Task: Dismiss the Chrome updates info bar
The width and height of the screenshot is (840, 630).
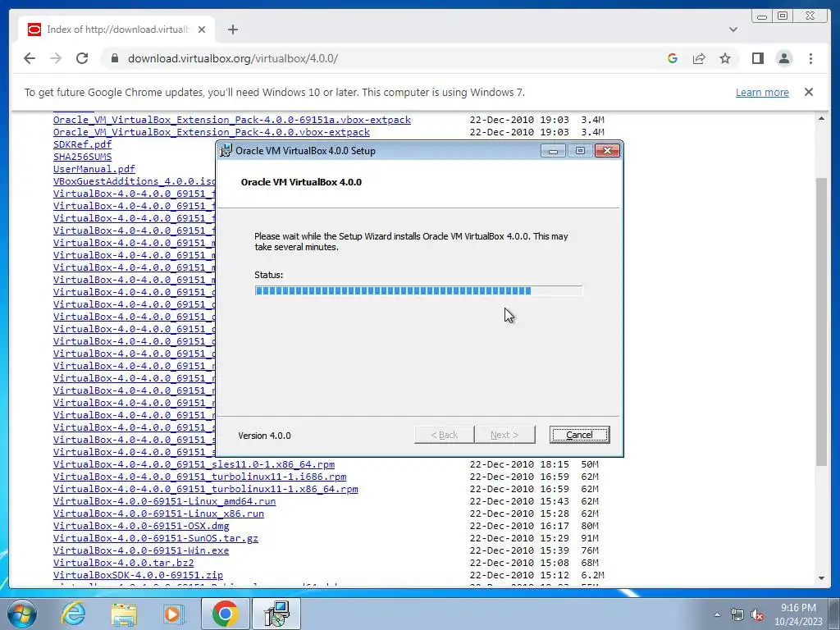Action: [x=809, y=92]
